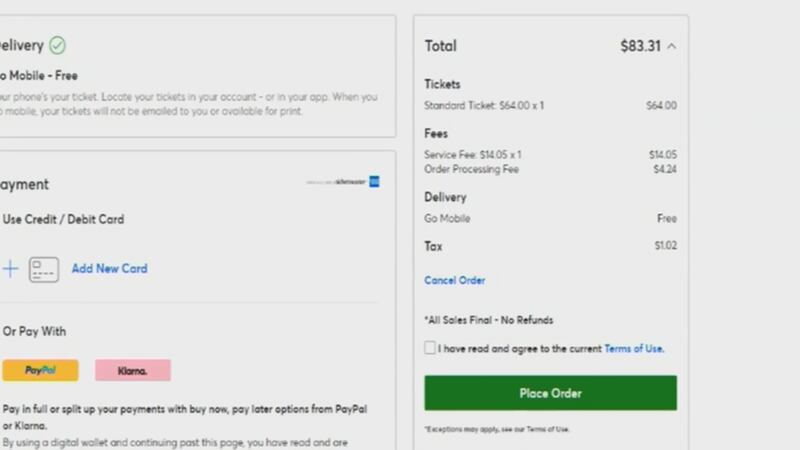Click the green Delivery checkmark icon
Screen dimensions: 800x450
pyautogui.click(x=57, y=45)
